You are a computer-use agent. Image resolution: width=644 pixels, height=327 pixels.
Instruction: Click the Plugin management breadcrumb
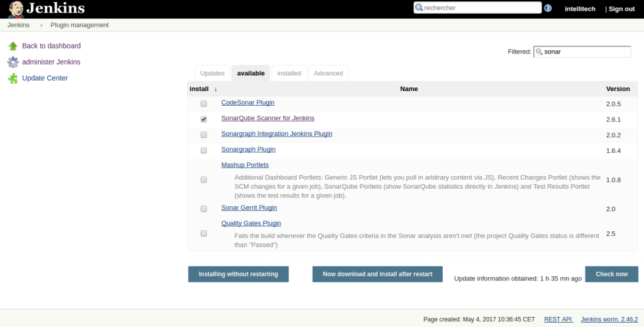click(x=80, y=25)
